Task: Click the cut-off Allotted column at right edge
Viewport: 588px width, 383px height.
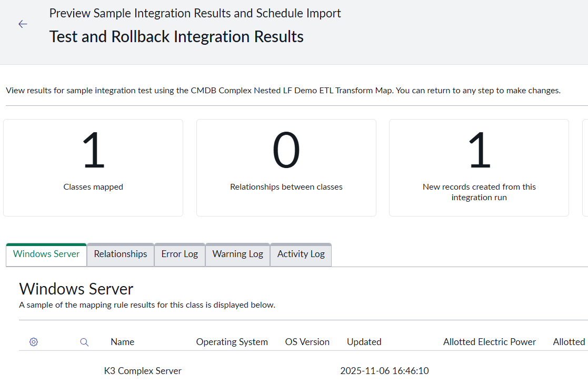Action: 569,342
